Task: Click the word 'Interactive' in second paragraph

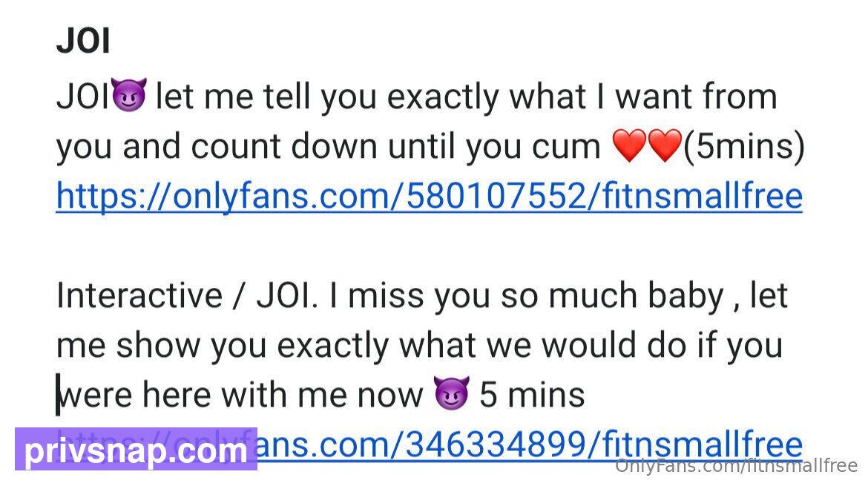Action: 139,295
